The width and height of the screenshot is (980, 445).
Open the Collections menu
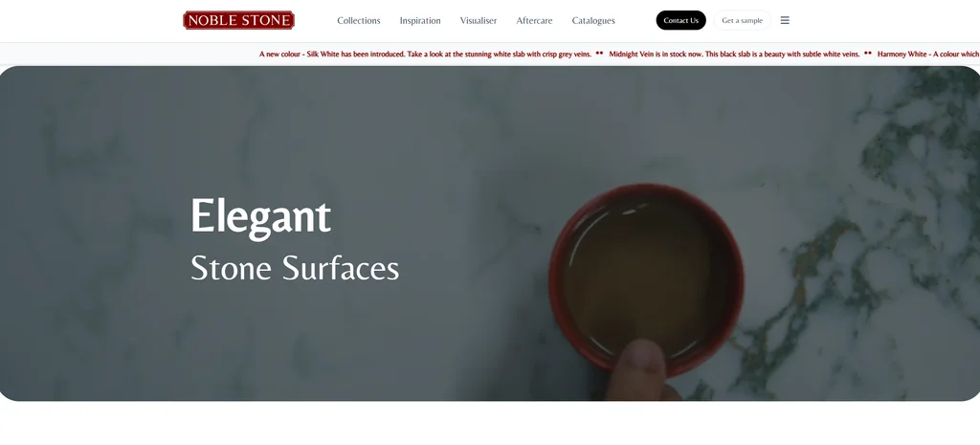pyautogui.click(x=359, y=21)
